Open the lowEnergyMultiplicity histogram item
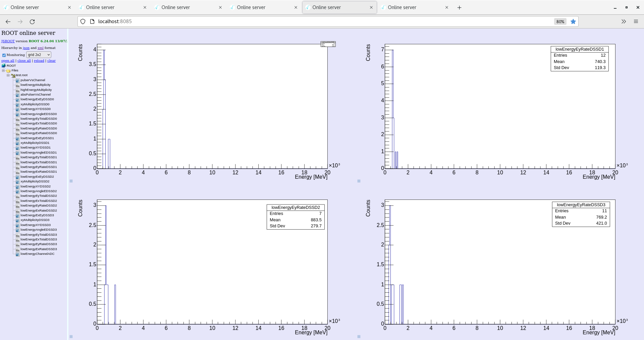The height and width of the screenshot is (340, 644). point(35,85)
